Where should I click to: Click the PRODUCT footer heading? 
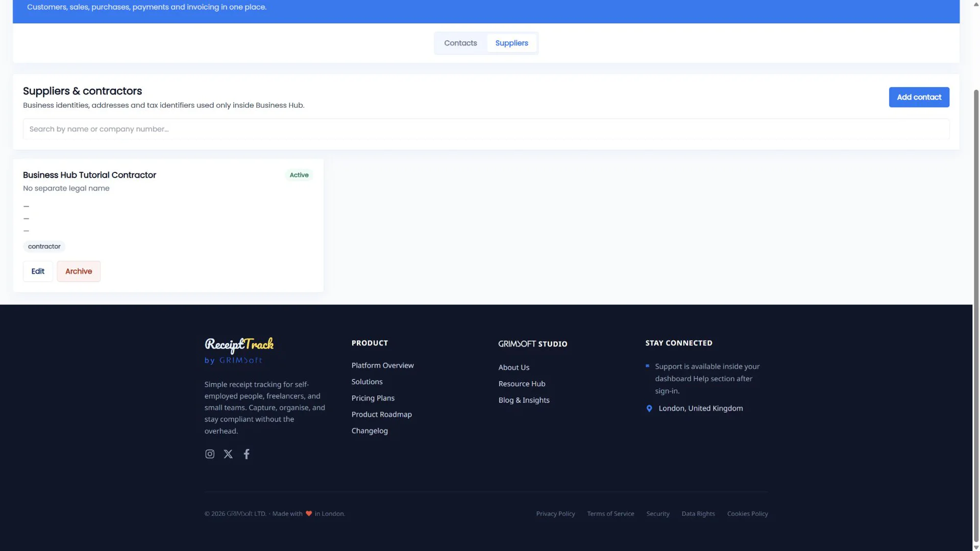pyautogui.click(x=370, y=343)
